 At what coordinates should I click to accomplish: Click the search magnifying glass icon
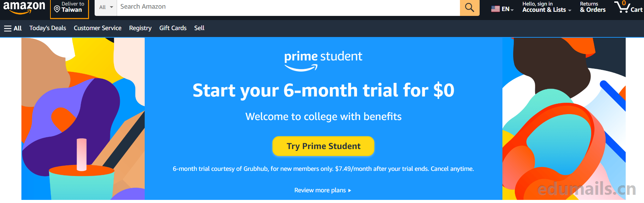(x=469, y=7)
